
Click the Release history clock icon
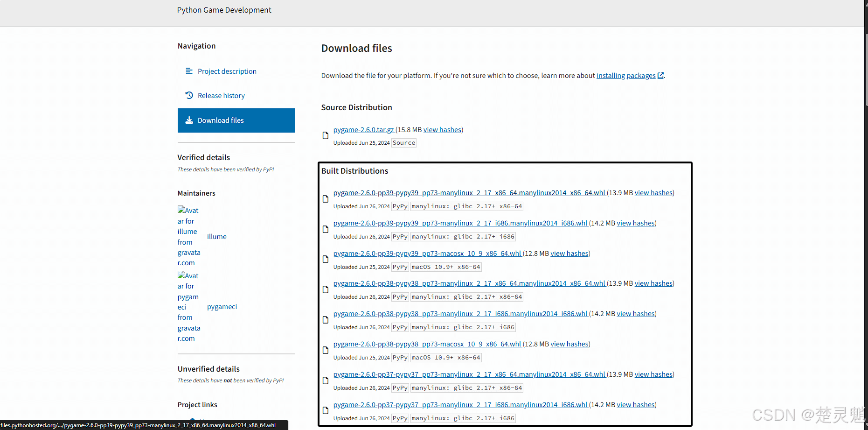[x=189, y=95]
